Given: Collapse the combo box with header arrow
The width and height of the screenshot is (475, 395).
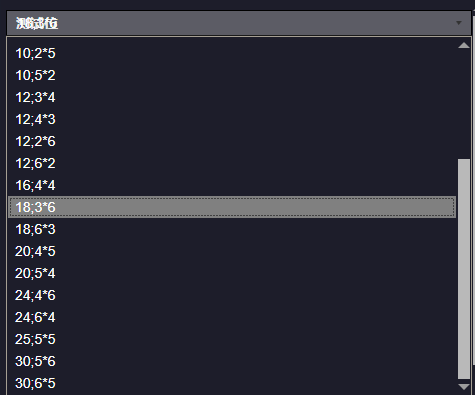Looking at the screenshot, I should [459, 23].
